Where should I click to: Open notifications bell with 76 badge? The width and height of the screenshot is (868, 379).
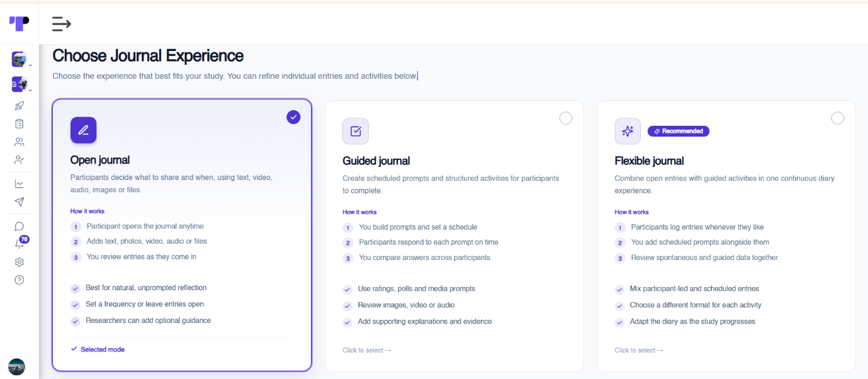(20, 244)
